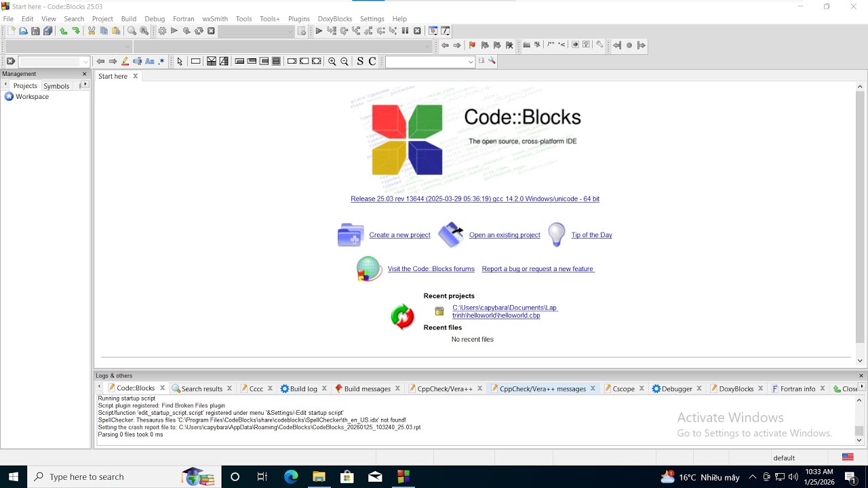Open the wxSmith menu
This screenshot has height=488, width=868.
click(215, 19)
